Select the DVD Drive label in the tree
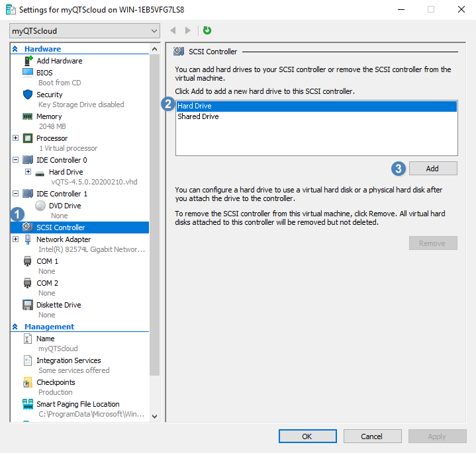The width and height of the screenshot is (476, 453). tap(65, 206)
